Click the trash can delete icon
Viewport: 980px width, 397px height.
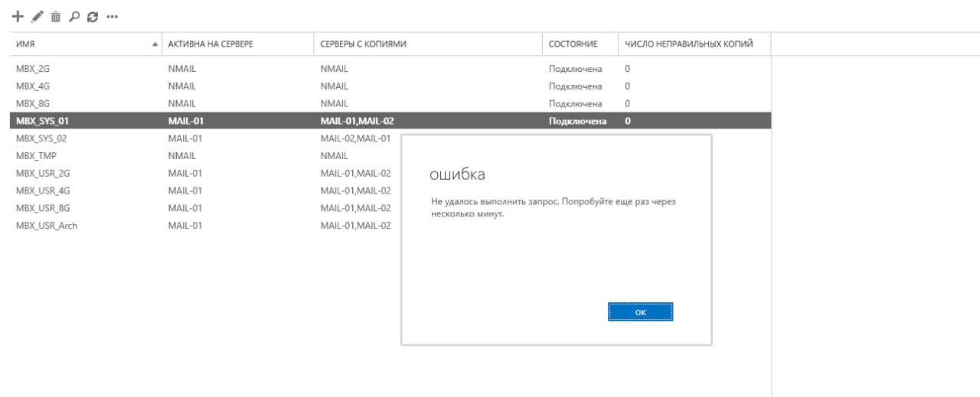(x=57, y=16)
